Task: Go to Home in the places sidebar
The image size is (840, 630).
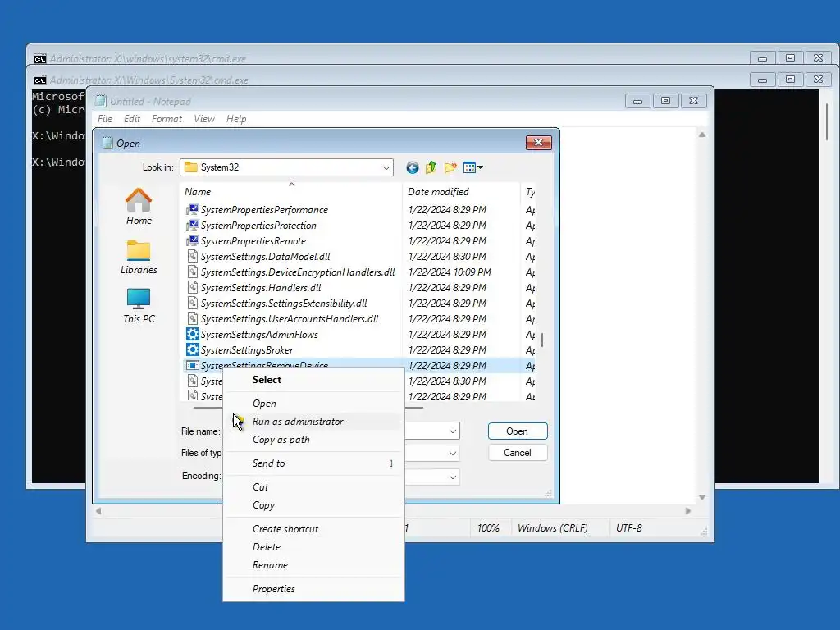Action: pyautogui.click(x=139, y=206)
